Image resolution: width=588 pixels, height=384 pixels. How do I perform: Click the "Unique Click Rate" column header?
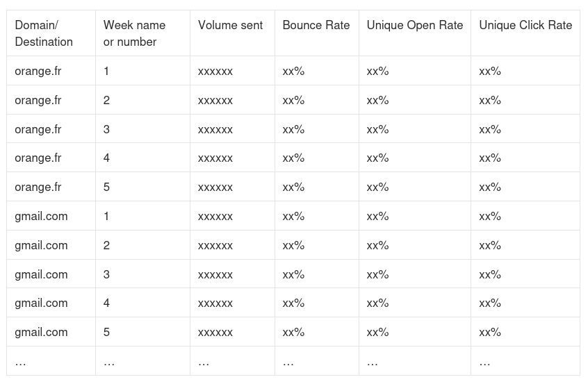click(x=525, y=25)
